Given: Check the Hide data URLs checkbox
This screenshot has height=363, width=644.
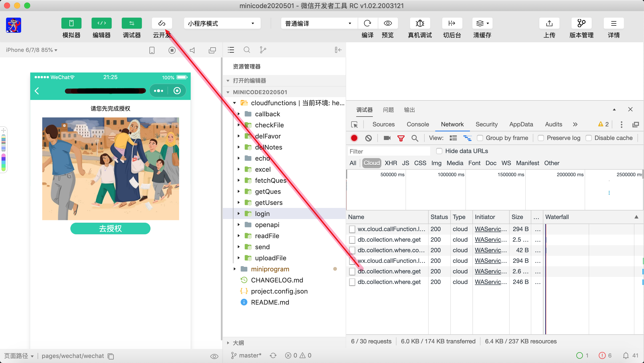Looking at the screenshot, I should pyautogui.click(x=439, y=151).
